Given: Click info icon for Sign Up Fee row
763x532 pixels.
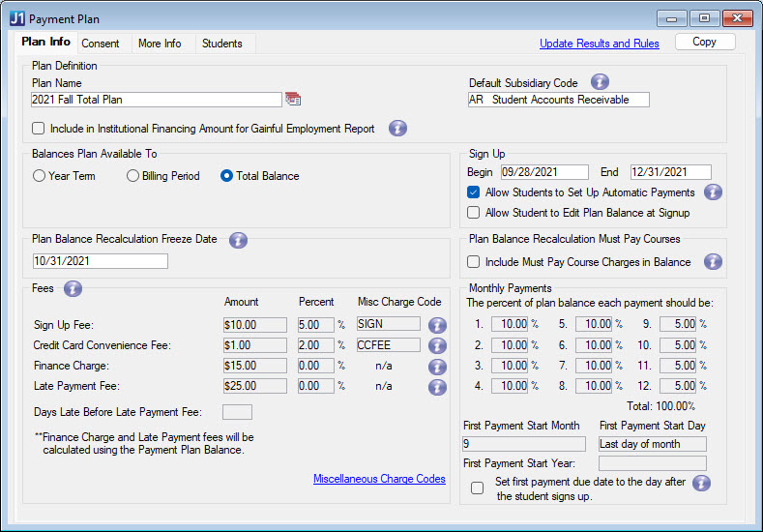Looking at the screenshot, I should 437,325.
